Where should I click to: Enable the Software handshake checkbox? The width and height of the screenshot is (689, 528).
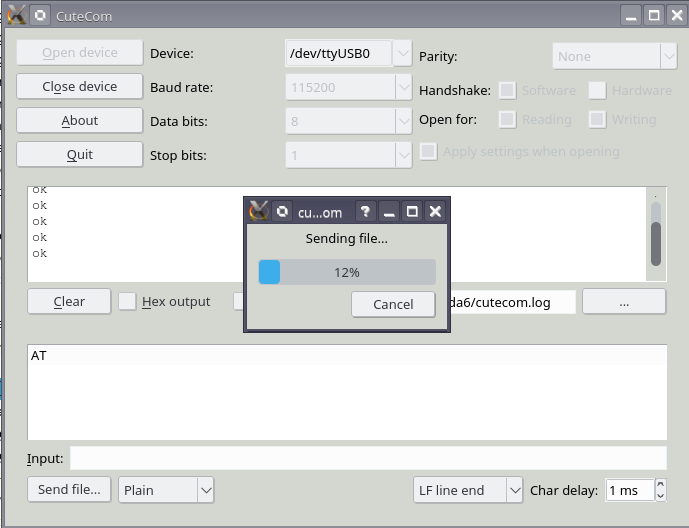click(x=508, y=90)
